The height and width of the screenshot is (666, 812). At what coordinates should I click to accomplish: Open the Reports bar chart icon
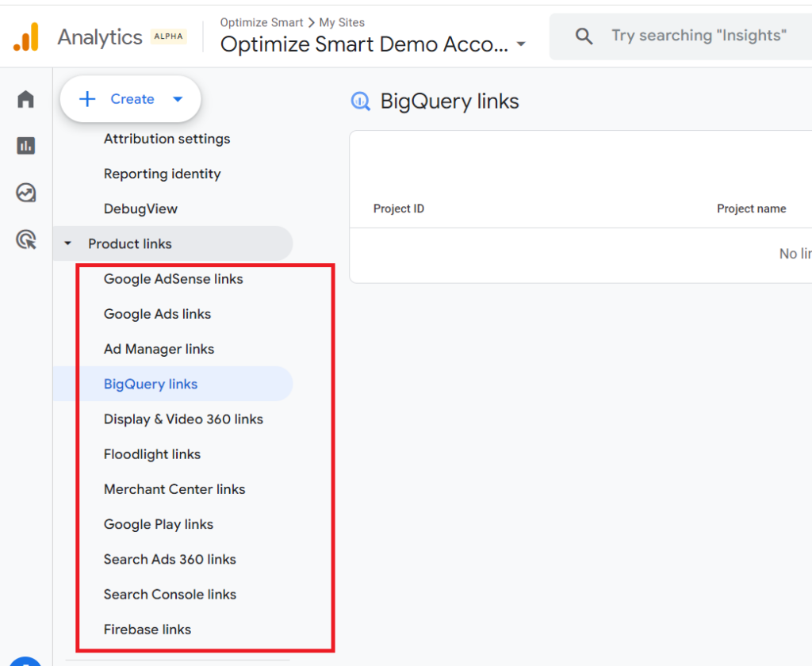25,146
